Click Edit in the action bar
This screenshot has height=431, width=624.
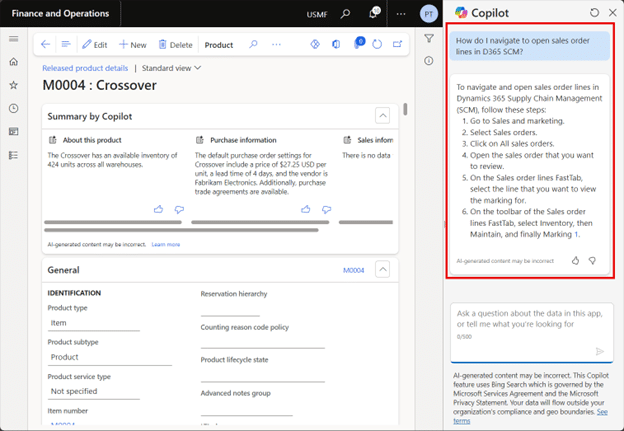95,45
